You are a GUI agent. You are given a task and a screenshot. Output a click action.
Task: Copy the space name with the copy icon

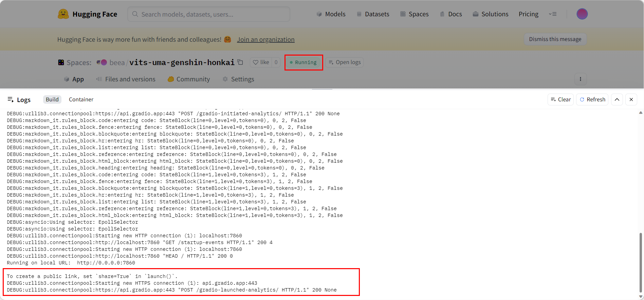[240, 62]
